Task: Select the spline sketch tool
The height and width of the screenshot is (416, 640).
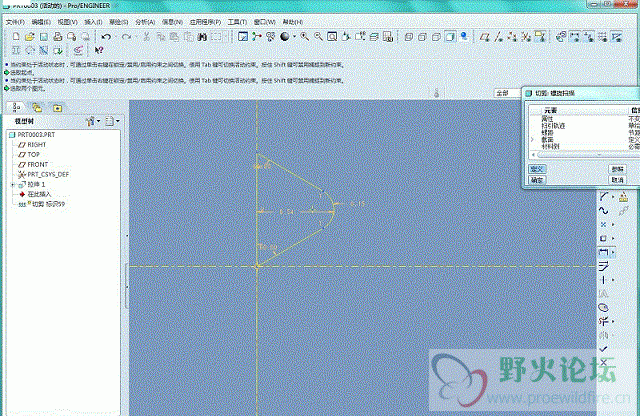Action: point(603,211)
